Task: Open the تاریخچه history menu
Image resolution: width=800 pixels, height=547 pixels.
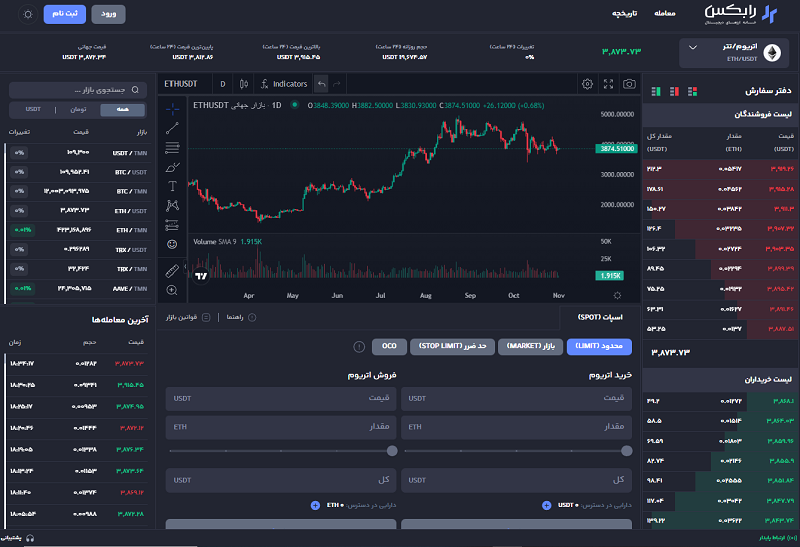Action: [624, 13]
